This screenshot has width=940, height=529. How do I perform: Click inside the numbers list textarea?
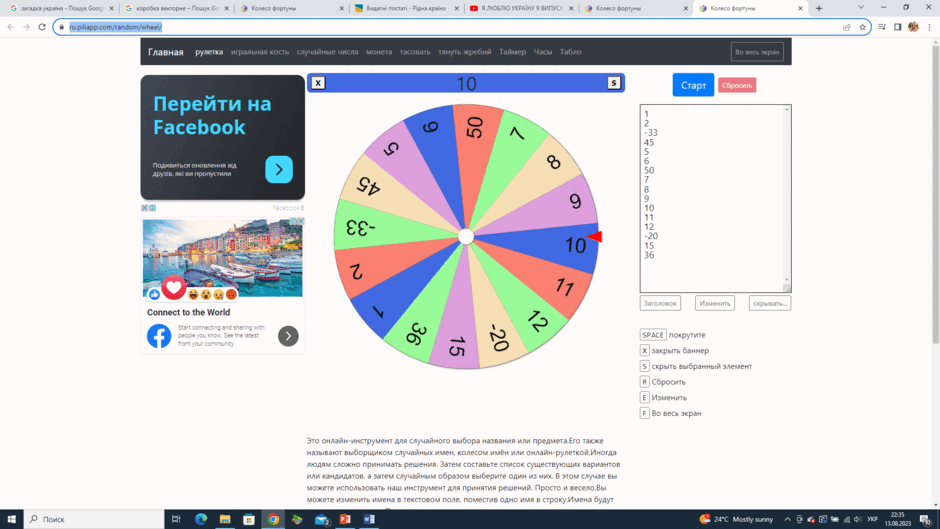[715, 198]
